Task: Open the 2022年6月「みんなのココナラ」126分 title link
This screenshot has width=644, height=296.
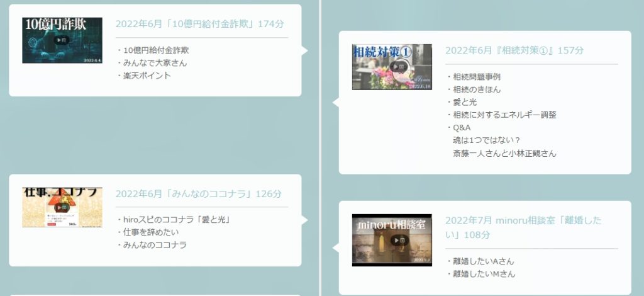Action: pyautogui.click(x=199, y=194)
